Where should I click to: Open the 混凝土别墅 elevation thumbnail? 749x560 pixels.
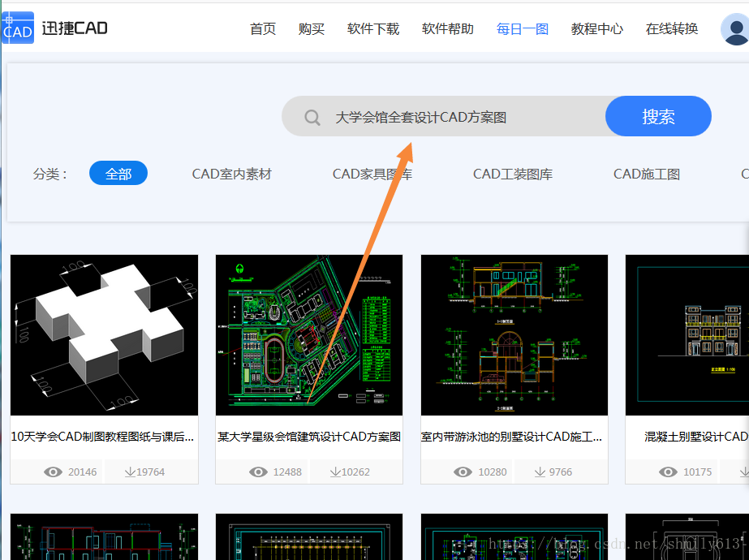pyautogui.click(x=687, y=335)
